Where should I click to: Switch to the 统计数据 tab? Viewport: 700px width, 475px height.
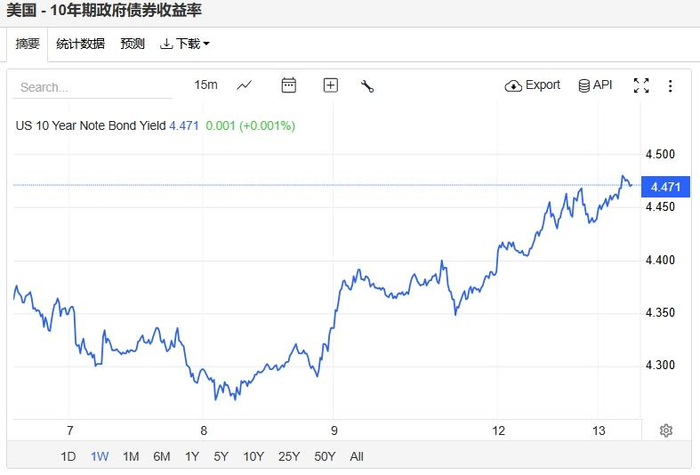coord(80,44)
